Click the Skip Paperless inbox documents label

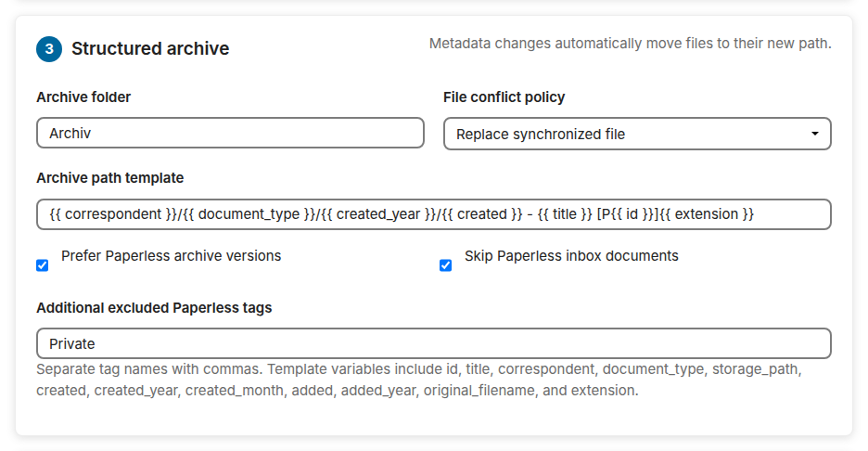coord(571,256)
